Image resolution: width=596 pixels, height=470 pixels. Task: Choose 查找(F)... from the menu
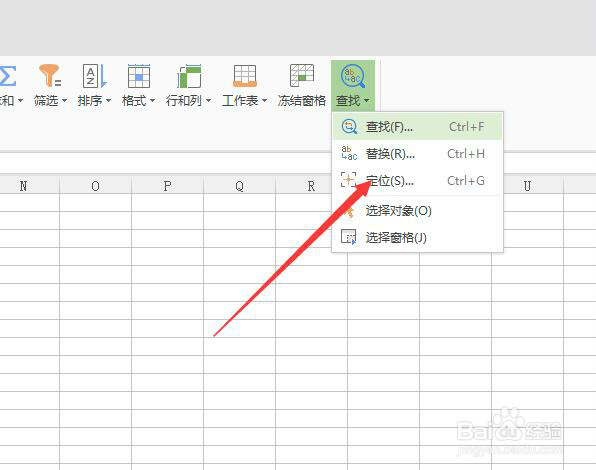[x=417, y=127]
